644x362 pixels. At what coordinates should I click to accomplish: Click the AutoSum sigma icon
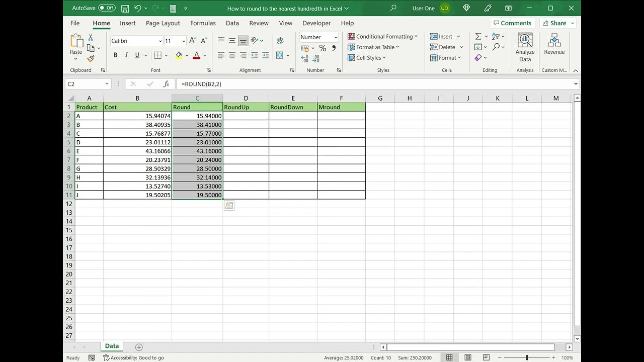point(478,37)
